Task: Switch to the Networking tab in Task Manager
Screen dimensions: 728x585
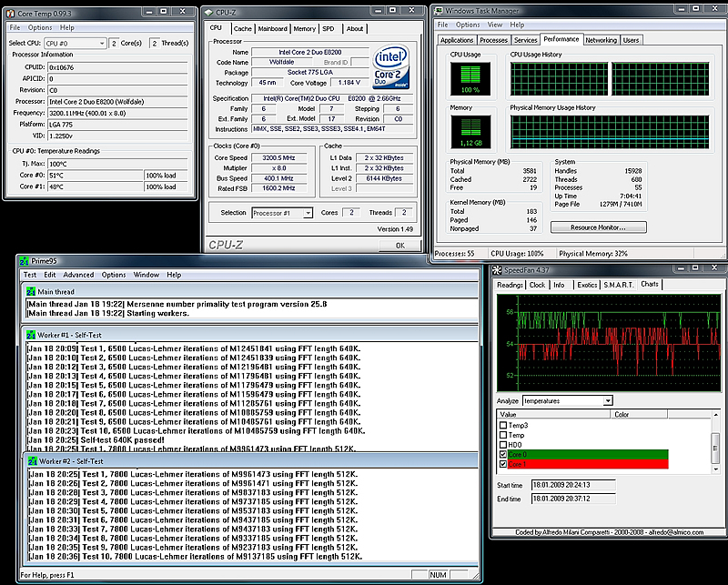Action: pyautogui.click(x=602, y=40)
